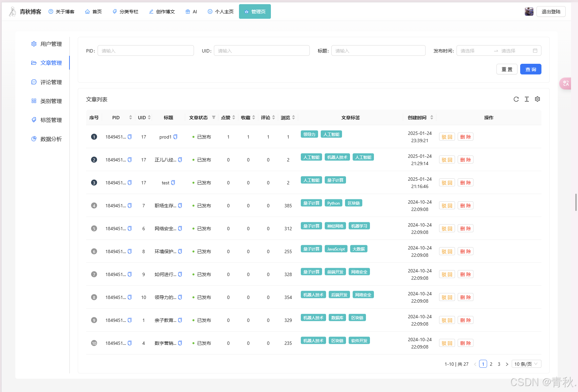
Task: Copy the title of article prod1
Action: click(175, 137)
